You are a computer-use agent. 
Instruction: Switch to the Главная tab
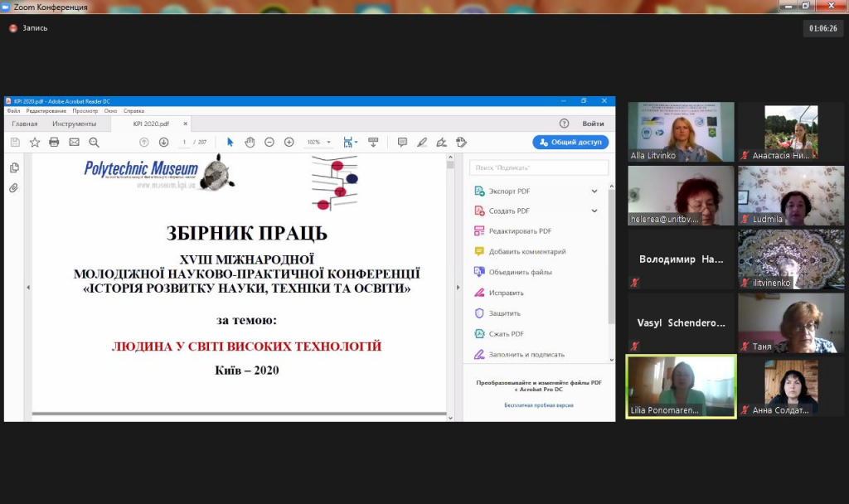[25, 124]
